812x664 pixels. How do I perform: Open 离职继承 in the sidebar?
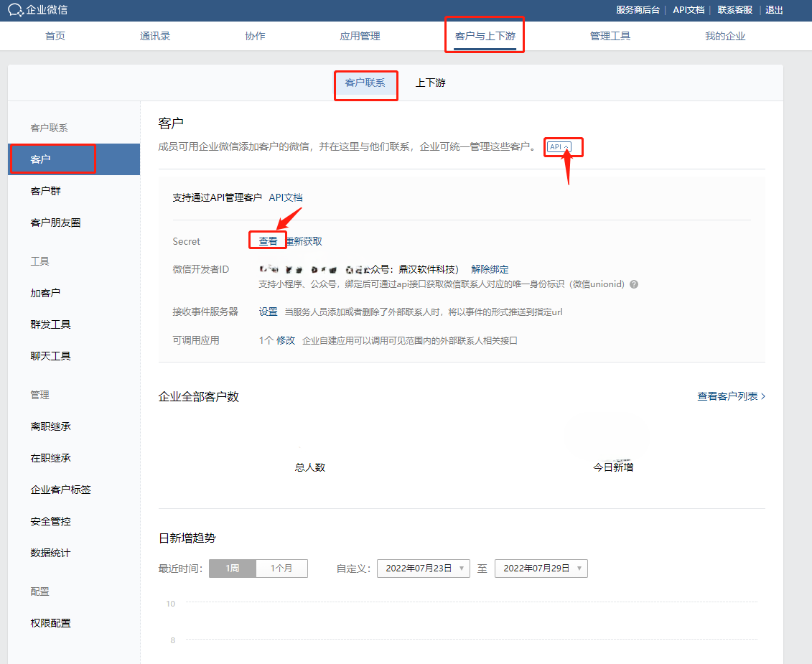pos(51,427)
